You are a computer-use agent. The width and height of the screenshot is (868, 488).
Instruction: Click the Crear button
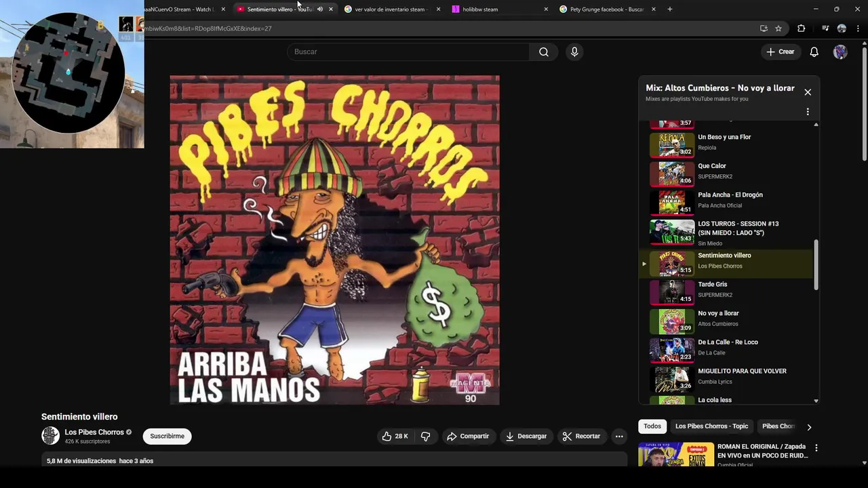[x=780, y=52]
